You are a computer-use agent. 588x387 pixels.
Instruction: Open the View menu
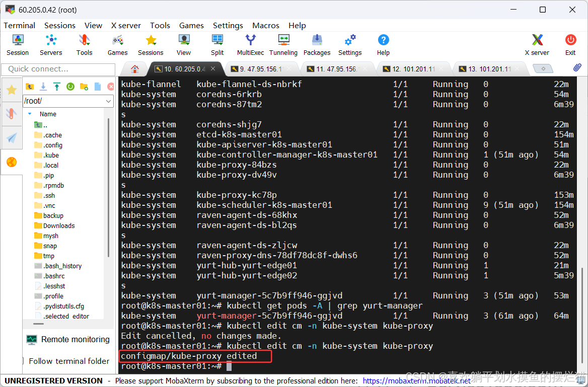pyautogui.click(x=93, y=26)
